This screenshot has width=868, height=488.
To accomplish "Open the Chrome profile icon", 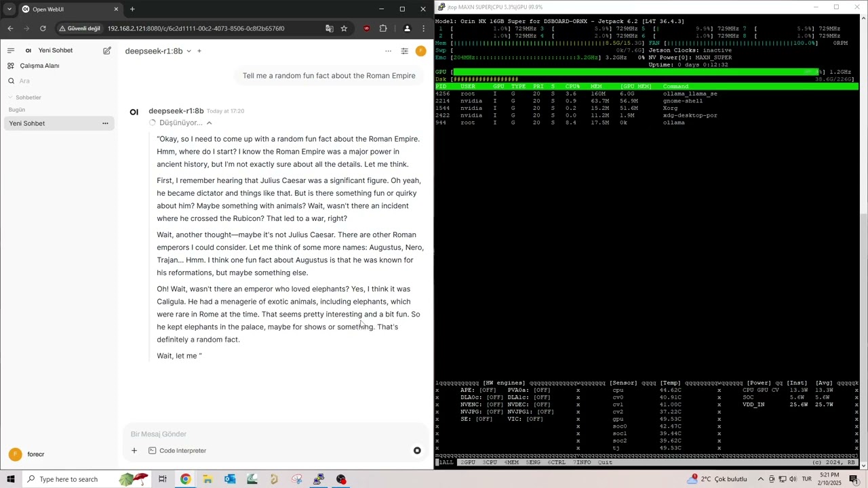I will [407, 28].
